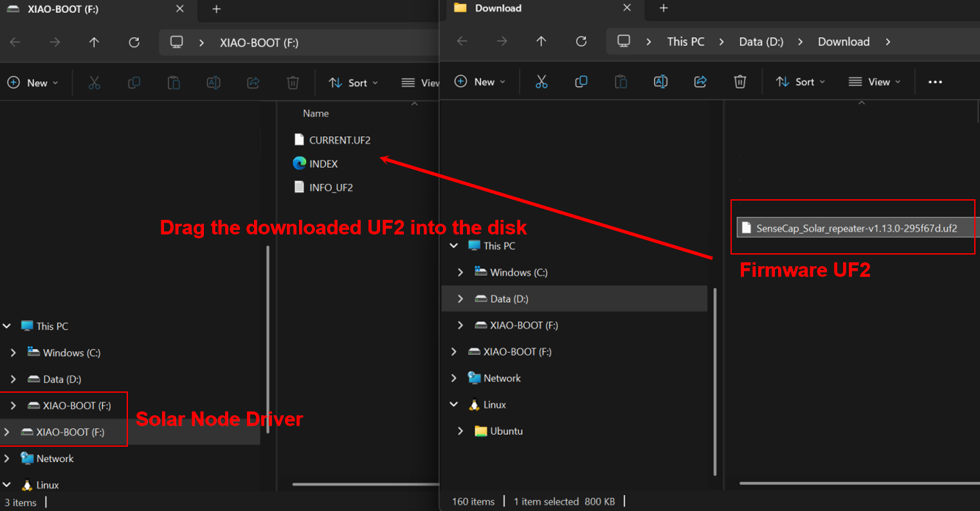Select the CURRENT.UF2 file
The image size is (980, 511).
pos(339,140)
